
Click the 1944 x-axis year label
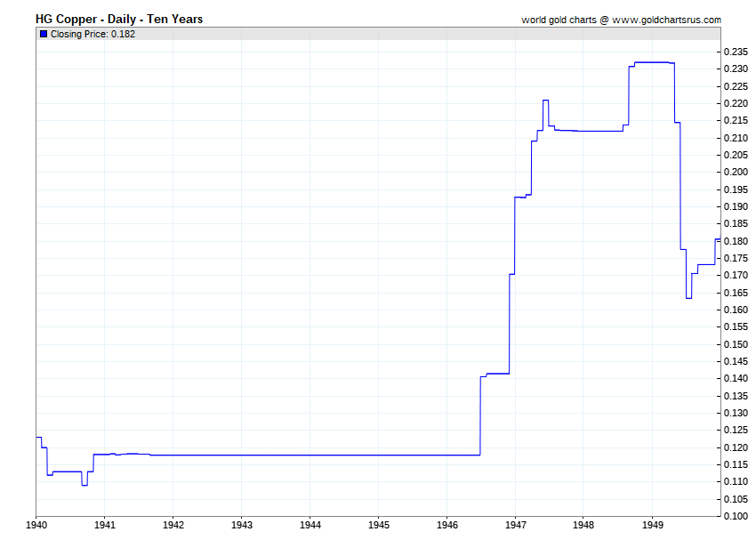[310, 525]
